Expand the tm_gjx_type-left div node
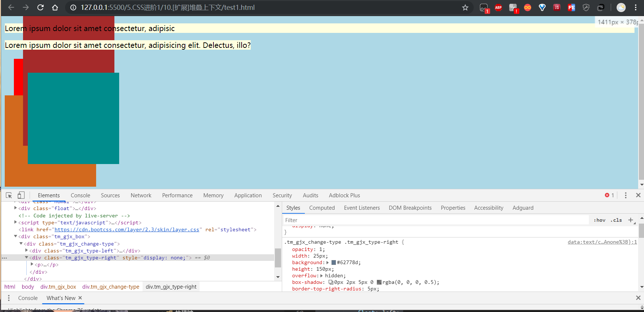The height and width of the screenshot is (312, 644). tap(26, 250)
